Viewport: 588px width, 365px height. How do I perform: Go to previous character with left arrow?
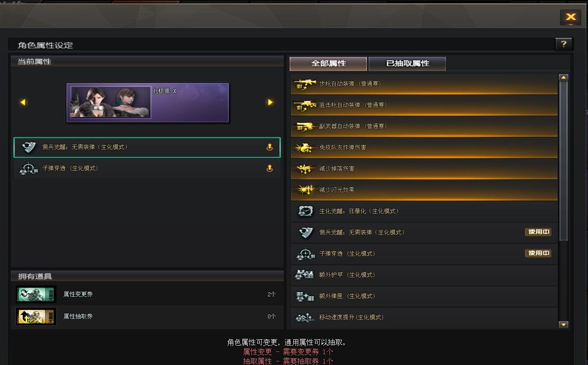click(x=23, y=103)
